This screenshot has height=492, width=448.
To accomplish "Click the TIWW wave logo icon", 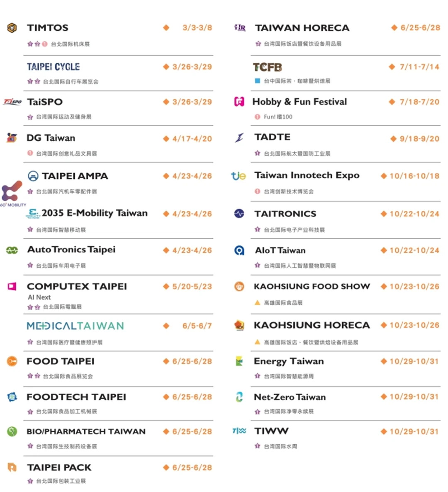I will [x=239, y=431].
